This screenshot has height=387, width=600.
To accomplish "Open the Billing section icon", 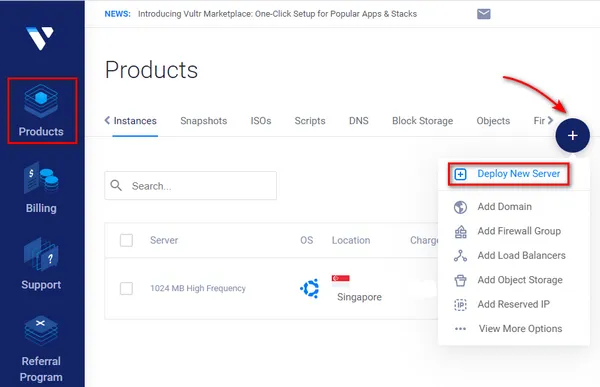I will pyautogui.click(x=41, y=178).
